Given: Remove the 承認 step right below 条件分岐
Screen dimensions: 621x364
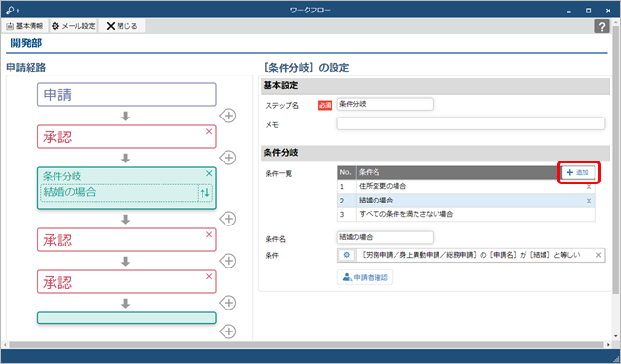Looking at the screenshot, I should [209, 234].
